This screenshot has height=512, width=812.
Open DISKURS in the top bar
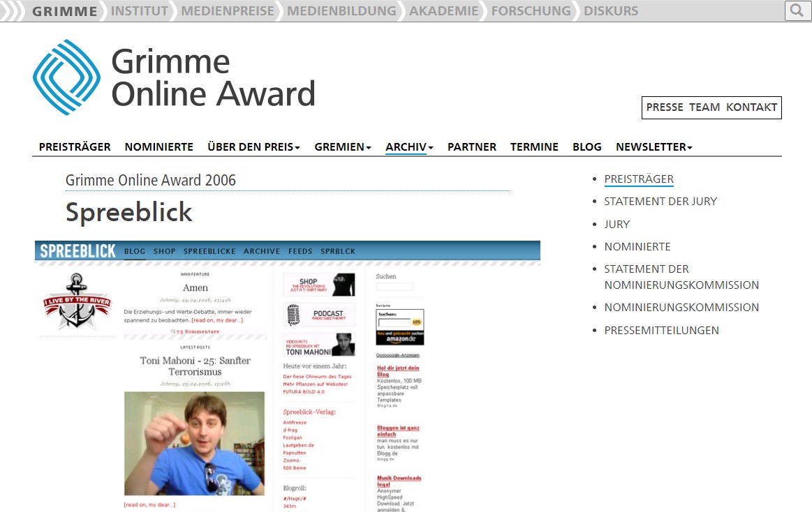pos(610,11)
